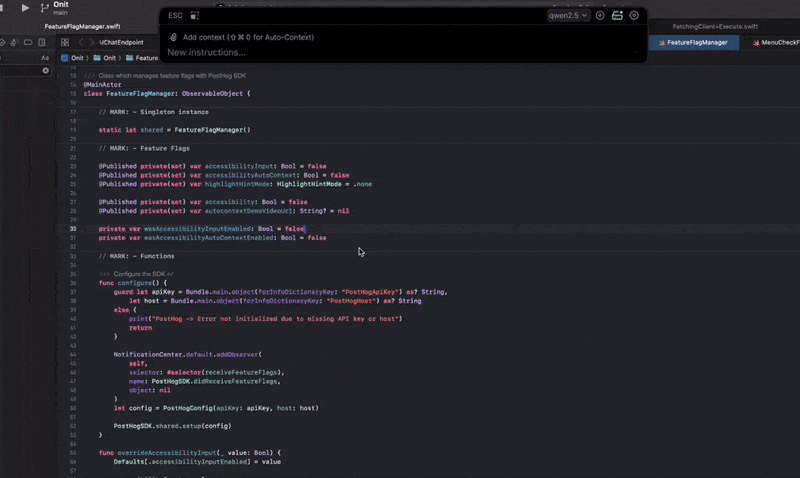Screen dimensions: 800x478
Task: Click the Defaults accessibilityInputEnabled assignment line
Action: (x=197, y=462)
